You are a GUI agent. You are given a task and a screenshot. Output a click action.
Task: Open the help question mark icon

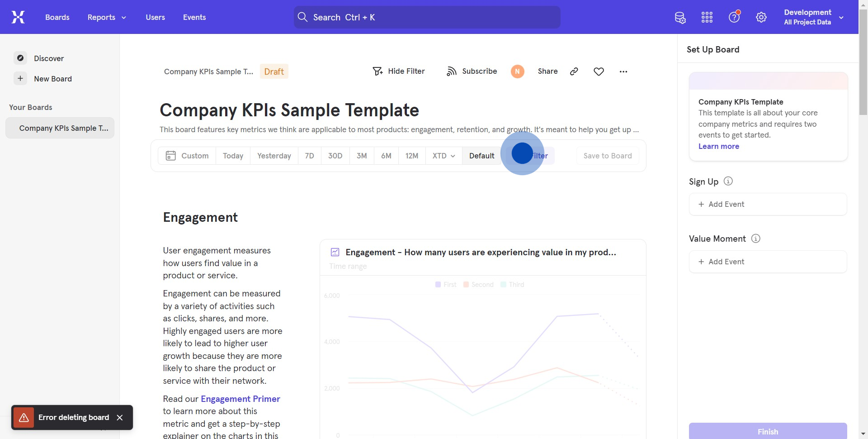734,17
